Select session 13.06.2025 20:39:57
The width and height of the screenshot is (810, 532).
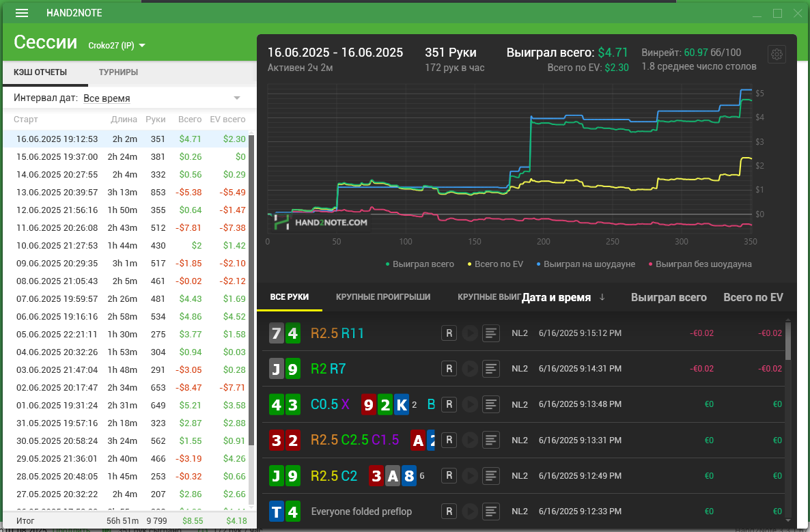(x=126, y=192)
